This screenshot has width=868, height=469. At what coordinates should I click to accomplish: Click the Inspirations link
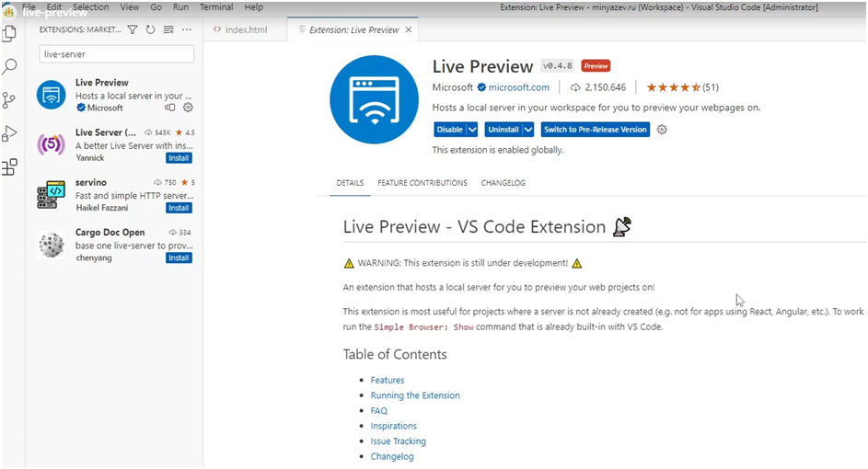(x=394, y=426)
